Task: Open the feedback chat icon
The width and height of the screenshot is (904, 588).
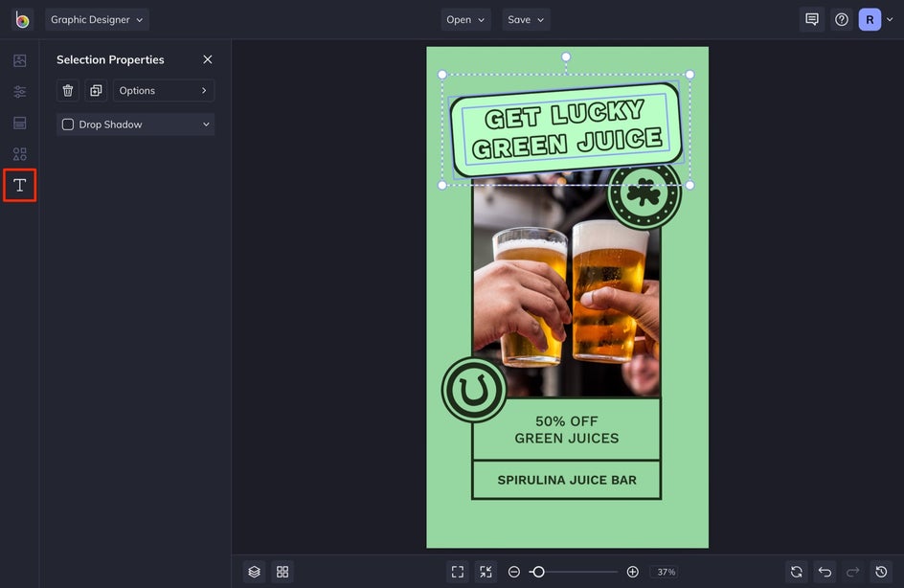Action: click(x=812, y=19)
